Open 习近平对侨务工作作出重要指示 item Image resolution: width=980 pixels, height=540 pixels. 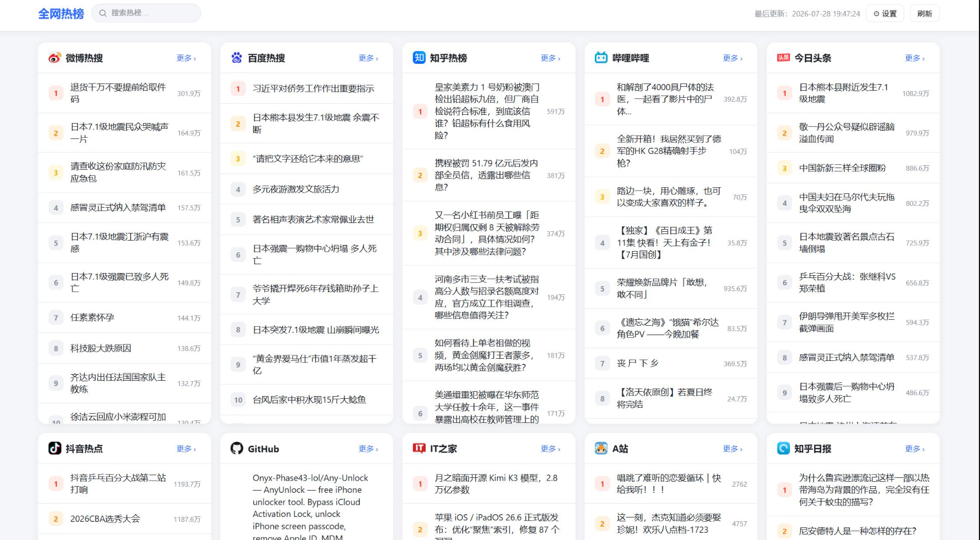pyautogui.click(x=307, y=88)
